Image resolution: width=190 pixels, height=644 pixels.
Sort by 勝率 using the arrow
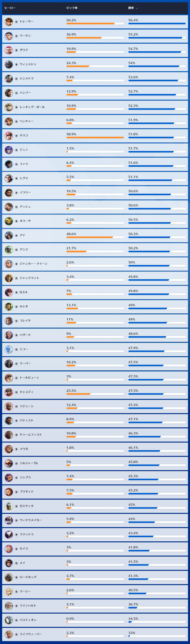137,8
